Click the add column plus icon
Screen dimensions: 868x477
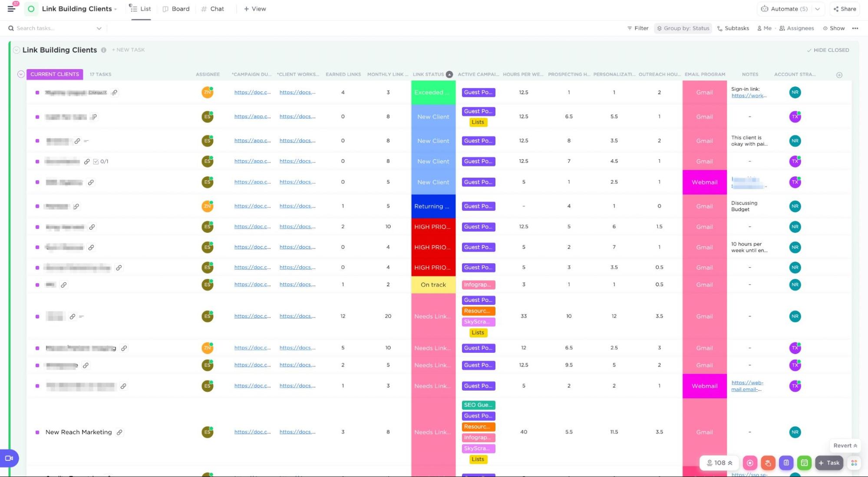click(x=839, y=75)
